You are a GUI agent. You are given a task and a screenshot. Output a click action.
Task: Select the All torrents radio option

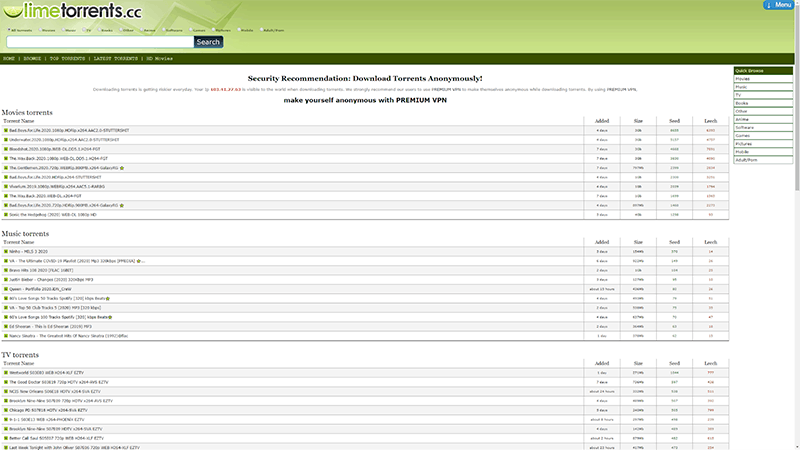[x=9, y=30]
